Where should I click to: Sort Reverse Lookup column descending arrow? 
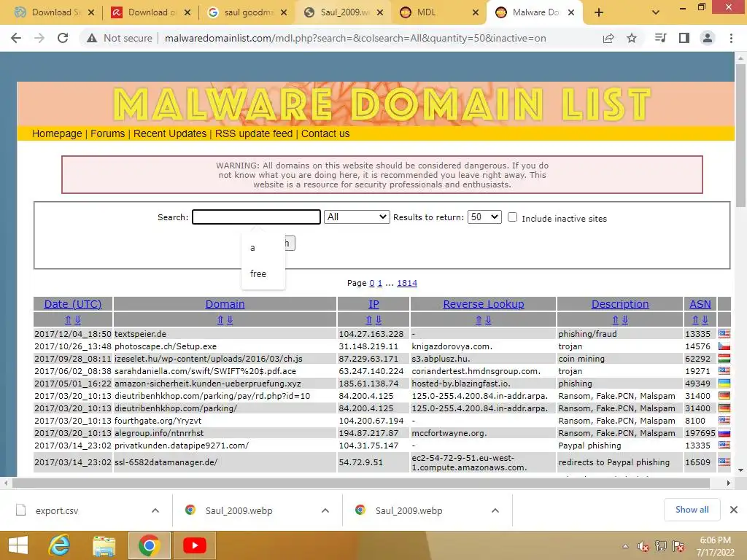click(488, 319)
